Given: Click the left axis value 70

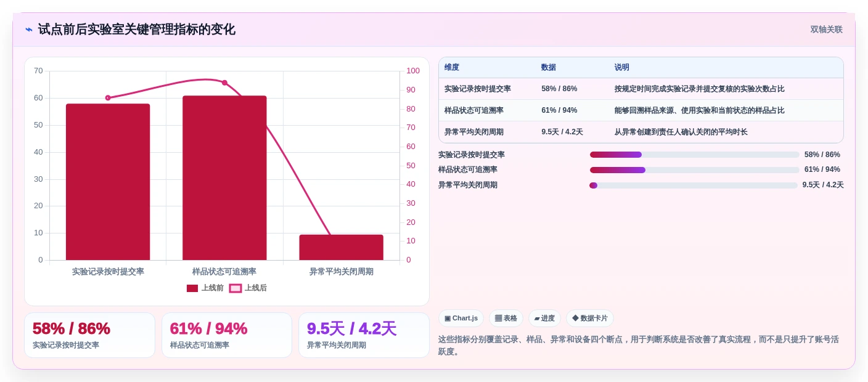Looking at the screenshot, I should tap(38, 71).
